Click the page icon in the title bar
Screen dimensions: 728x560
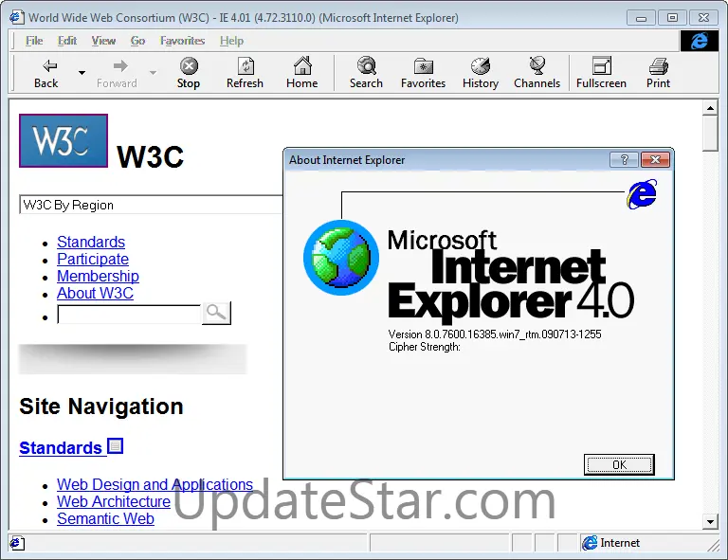click(x=17, y=18)
